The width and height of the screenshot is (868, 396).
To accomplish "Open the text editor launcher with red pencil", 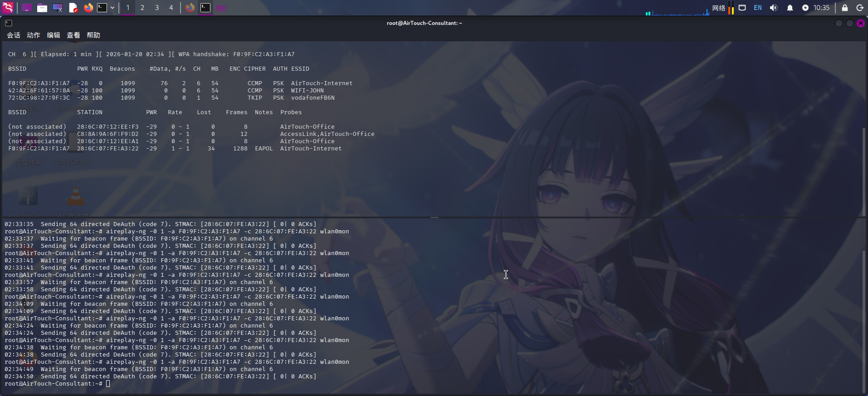I will [73, 8].
